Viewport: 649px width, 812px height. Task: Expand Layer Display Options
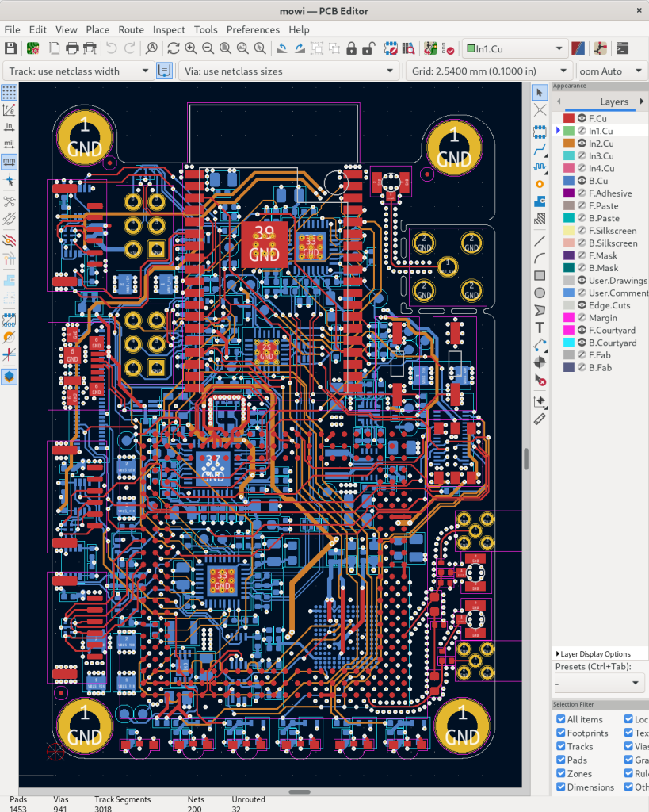point(594,654)
